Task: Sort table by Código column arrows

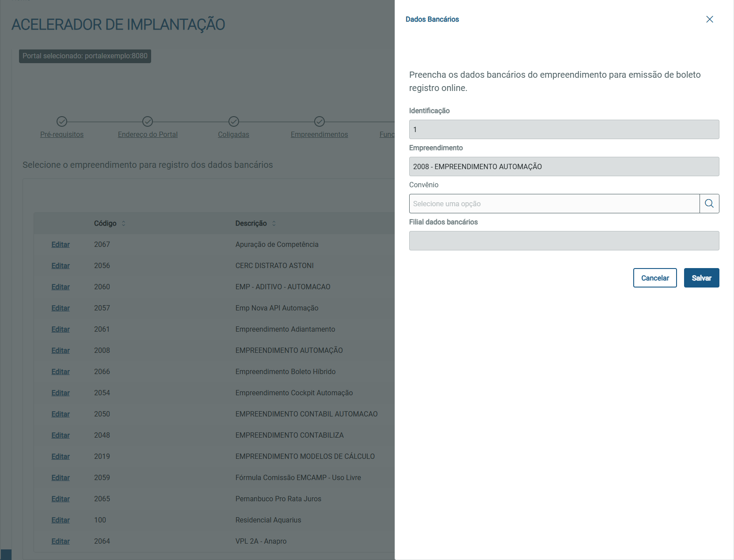Action: pos(124,223)
